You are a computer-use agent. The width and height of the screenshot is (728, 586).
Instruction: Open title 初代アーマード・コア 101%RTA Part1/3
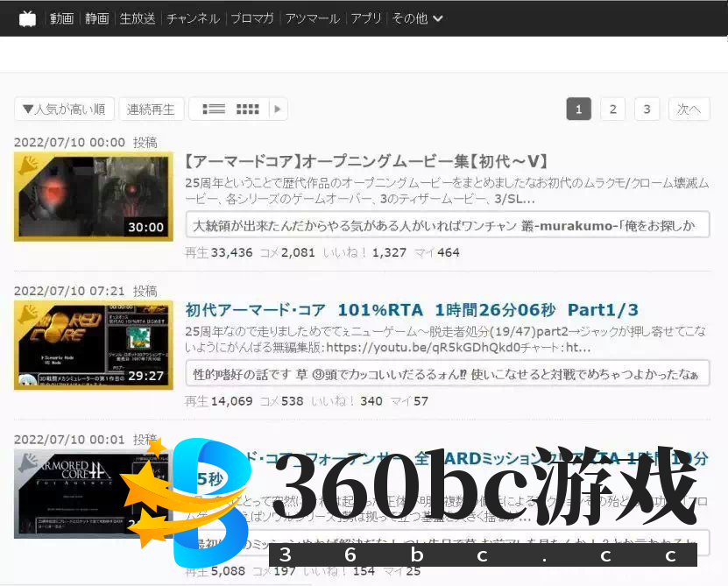point(412,310)
